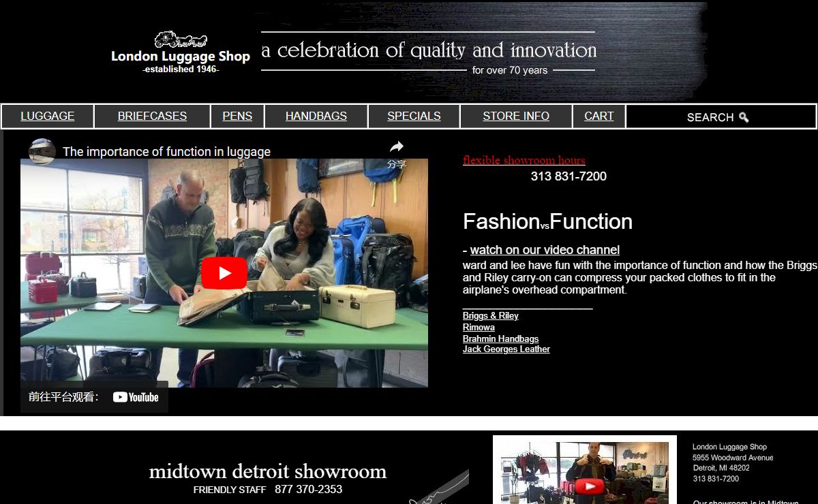Open the YouTube channel avatar on video

pyautogui.click(x=42, y=151)
